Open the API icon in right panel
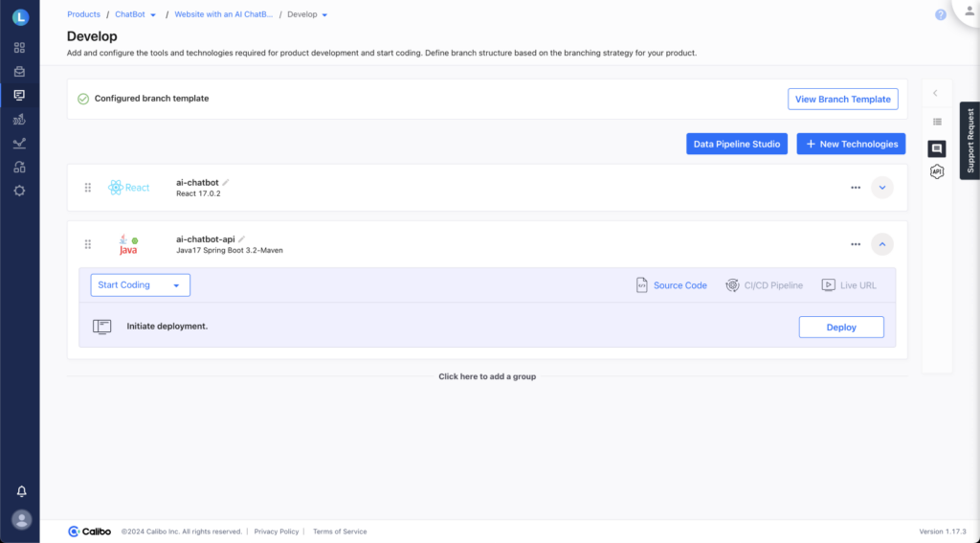Image resolution: width=980 pixels, height=543 pixels. (x=937, y=171)
